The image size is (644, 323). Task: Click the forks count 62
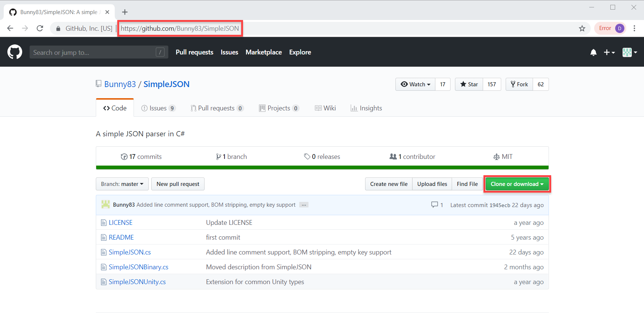(x=541, y=84)
